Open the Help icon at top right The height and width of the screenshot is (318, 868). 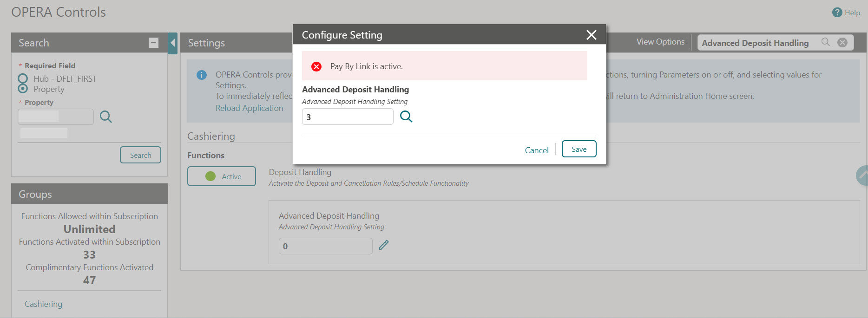(x=837, y=13)
